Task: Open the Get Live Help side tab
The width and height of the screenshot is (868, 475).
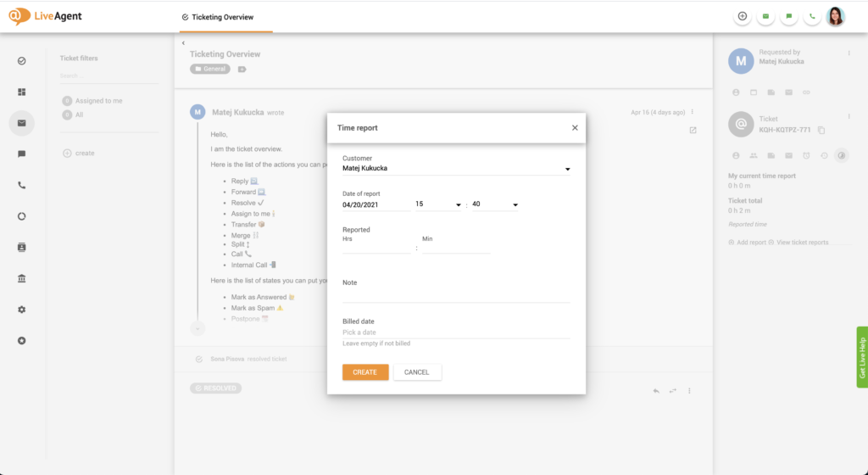Action: (862, 357)
